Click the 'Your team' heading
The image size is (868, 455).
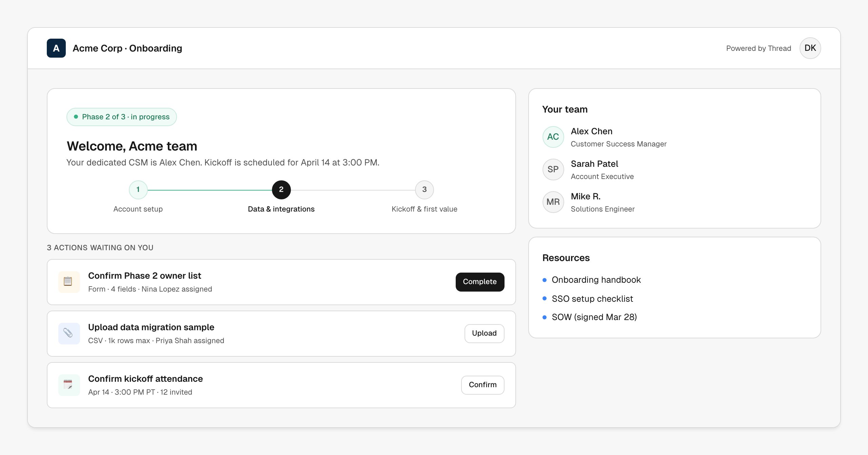click(565, 109)
